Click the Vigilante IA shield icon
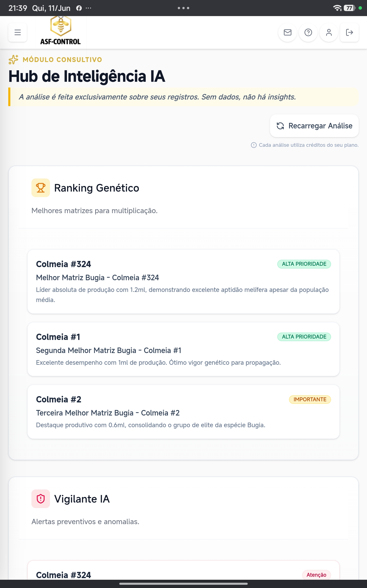The image size is (367, 588). pos(41,499)
